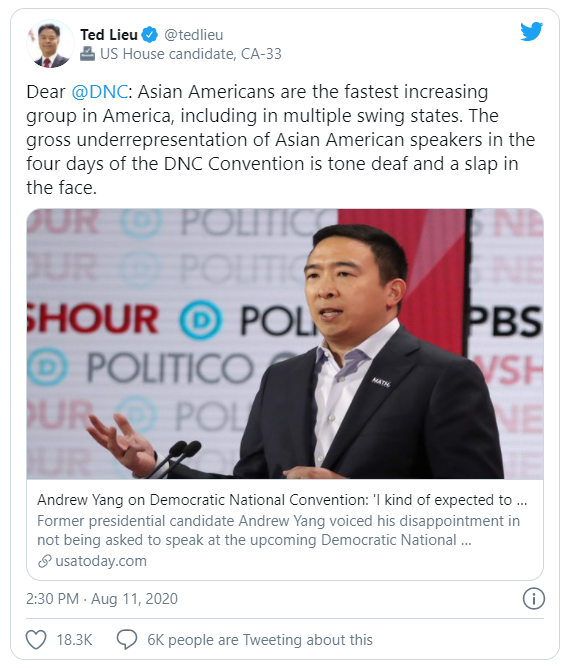Click the link chain icon
The height and width of the screenshot is (668, 571).
(x=44, y=561)
